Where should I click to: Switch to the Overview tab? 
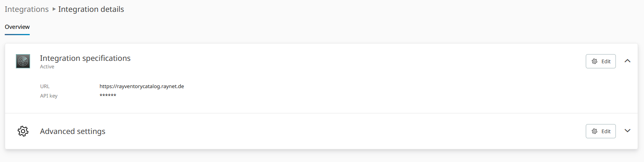pyautogui.click(x=17, y=27)
